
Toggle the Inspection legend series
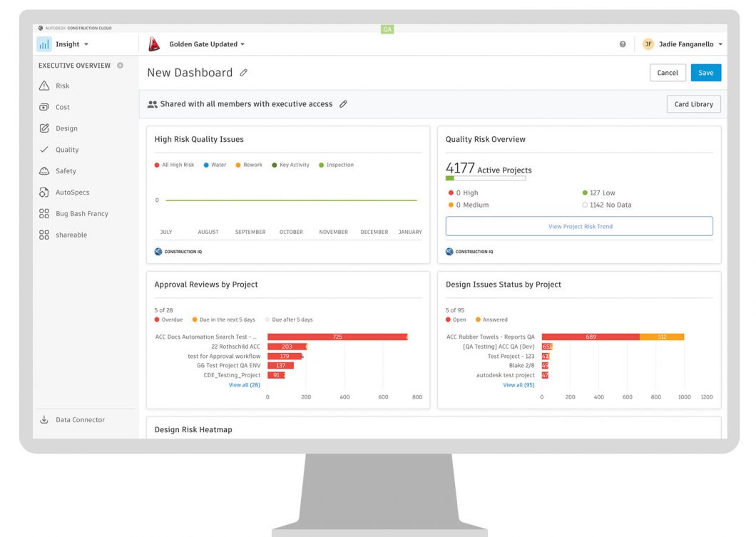(336, 165)
